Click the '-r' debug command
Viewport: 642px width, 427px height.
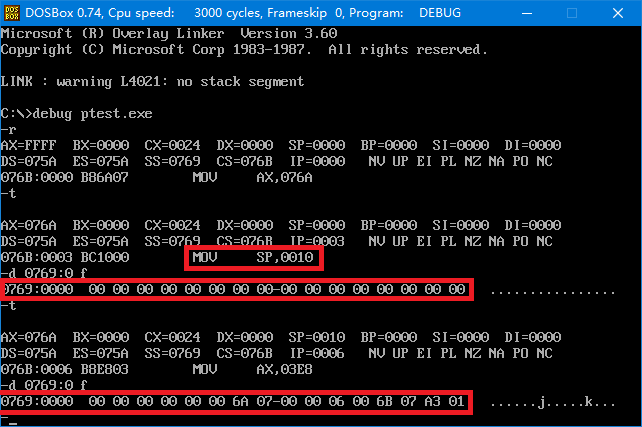(x=8, y=130)
